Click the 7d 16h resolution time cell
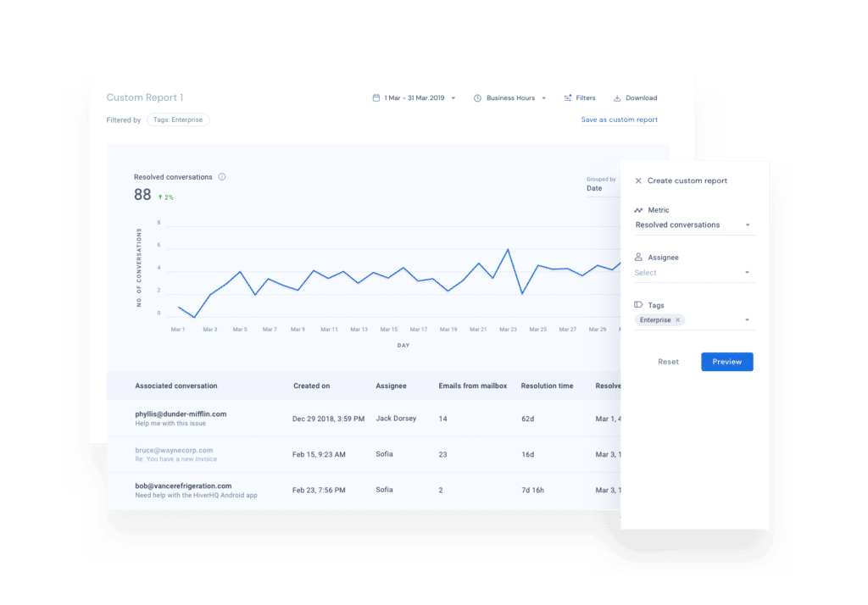This screenshot has width=868, height=605. coord(532,490)
